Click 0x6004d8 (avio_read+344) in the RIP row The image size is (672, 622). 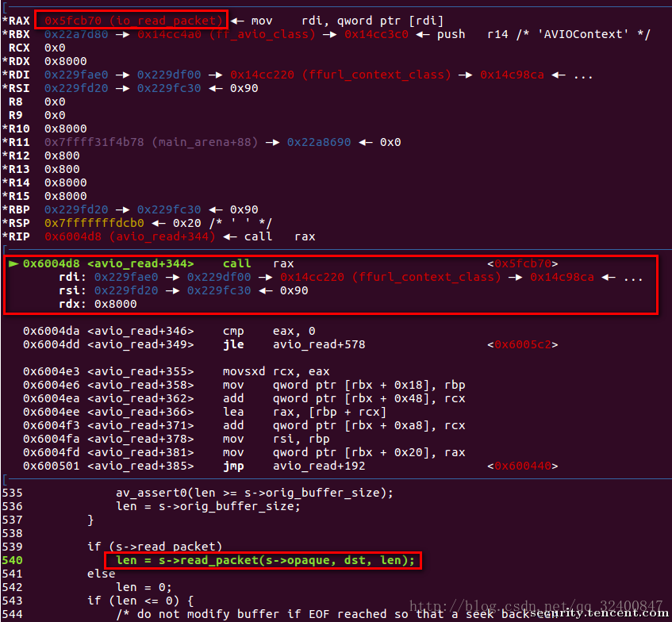click(x=130, y=236)
